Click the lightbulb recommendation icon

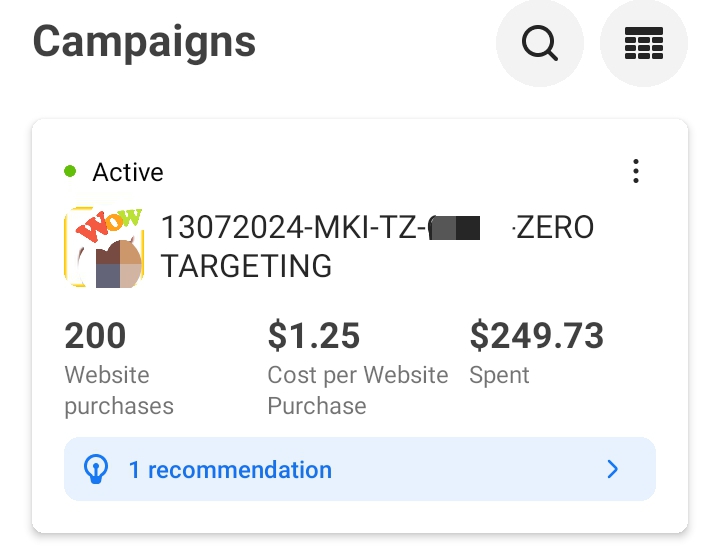pos(96,469)
